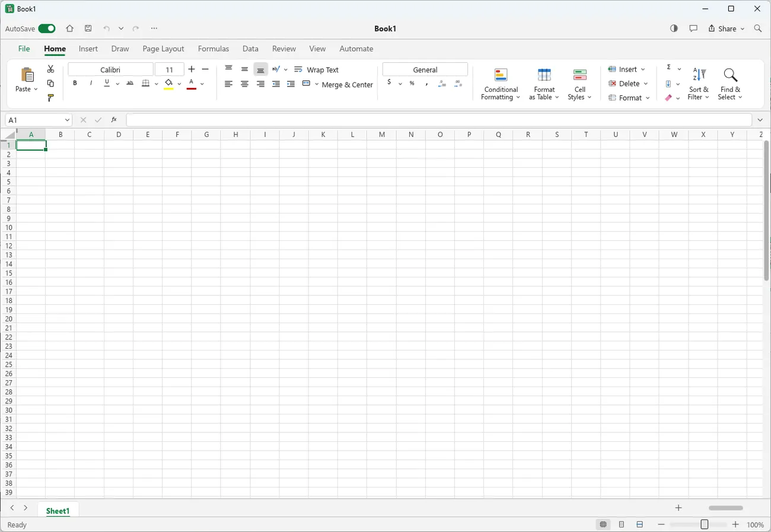Expand the Conditional Formatting menu
Screen dimensions: 771x532
pyautogui.click(x=501, y=84)
